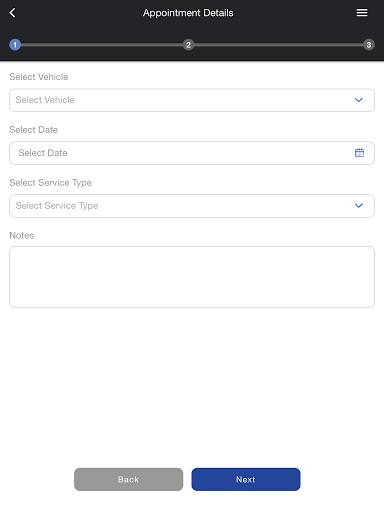Click the Select Date field label
The image size is (384, 512).
click(x=34, y=130)
